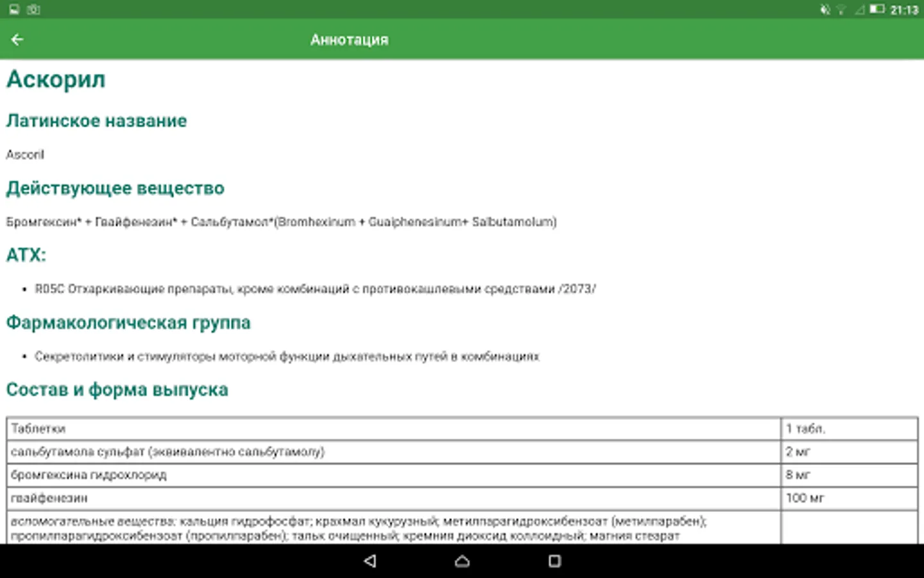
Task: Tap the Состав и форма выпуска heading
Action: pyautogui.click(x=117, y=390)
